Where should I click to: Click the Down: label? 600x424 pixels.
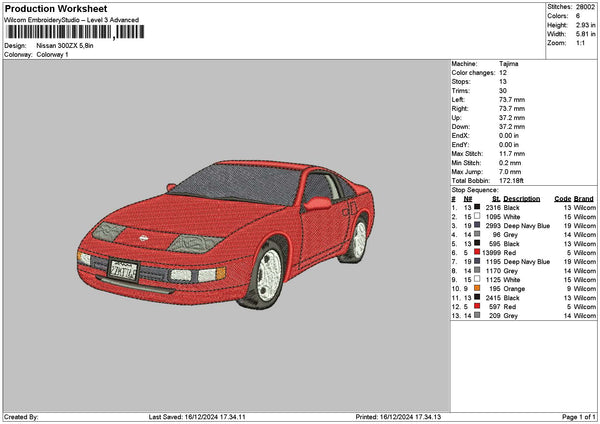click(461, 127)
